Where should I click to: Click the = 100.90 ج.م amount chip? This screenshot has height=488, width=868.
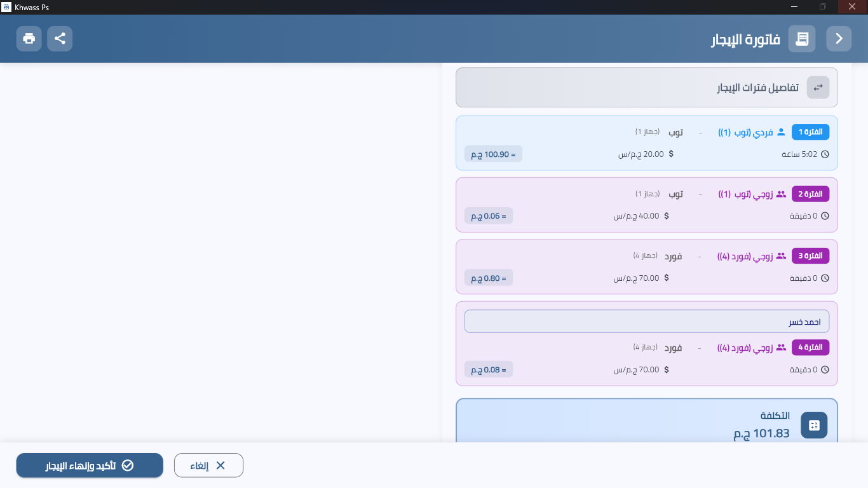[493, 154]
